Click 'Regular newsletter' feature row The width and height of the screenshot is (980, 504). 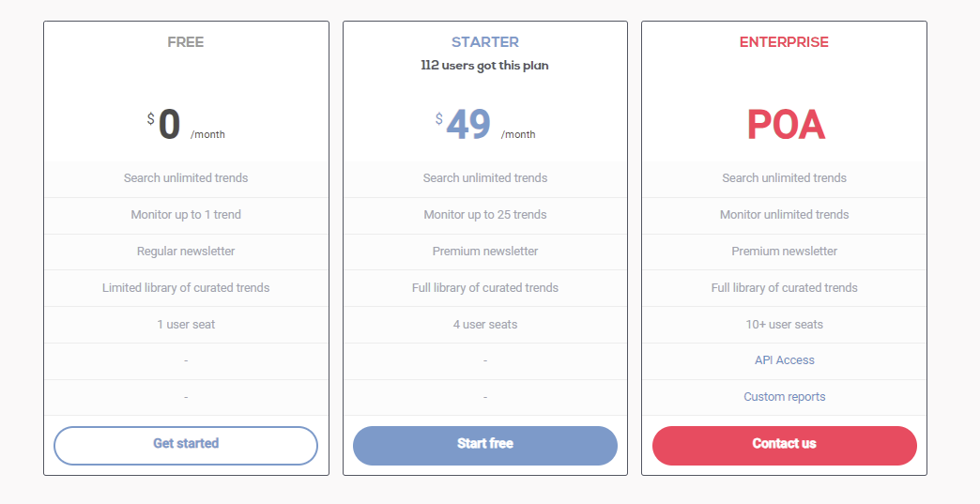(186, 252)
